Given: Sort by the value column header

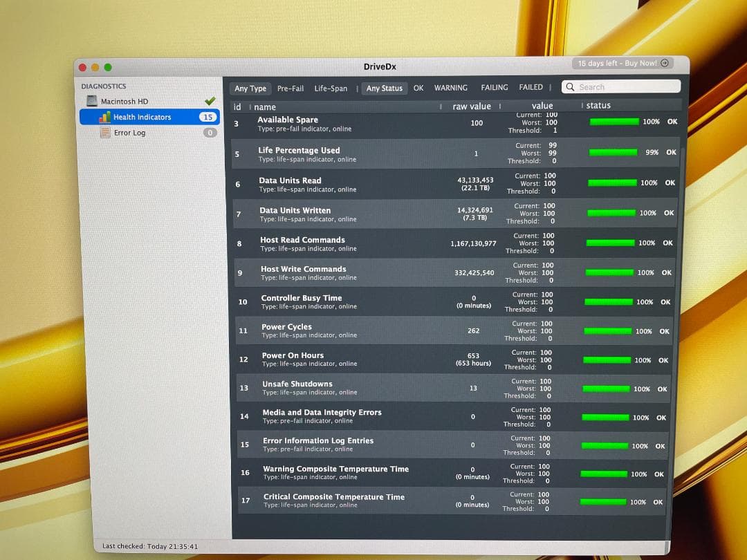Looking at the screenshot, I should 542,106.
